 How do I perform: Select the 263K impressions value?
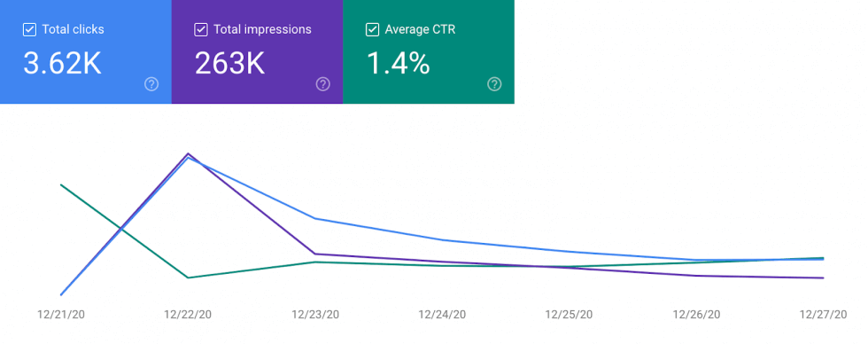[229, 63]
